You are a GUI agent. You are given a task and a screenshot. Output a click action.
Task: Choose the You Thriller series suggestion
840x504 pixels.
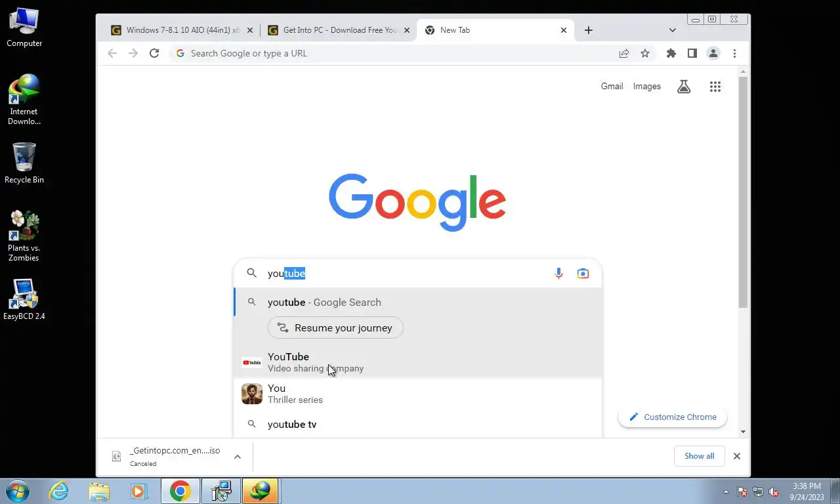pyautogui.click(x=418, y=394)
